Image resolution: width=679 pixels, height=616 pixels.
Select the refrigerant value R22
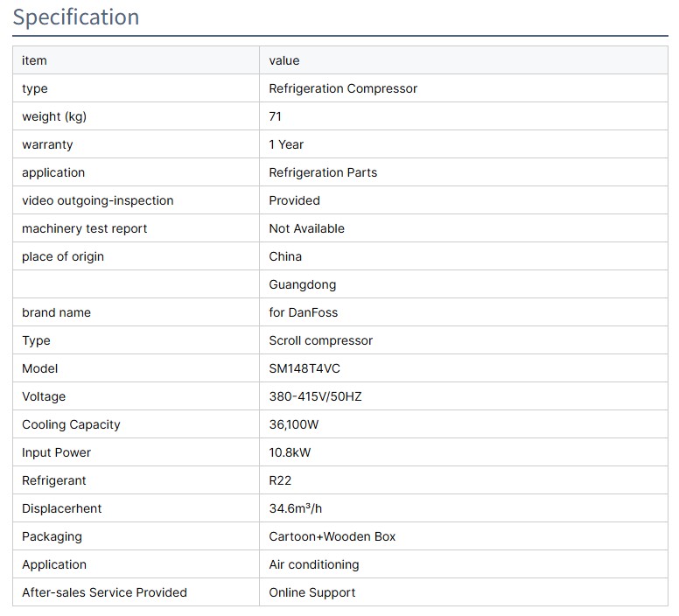[282, 480]
